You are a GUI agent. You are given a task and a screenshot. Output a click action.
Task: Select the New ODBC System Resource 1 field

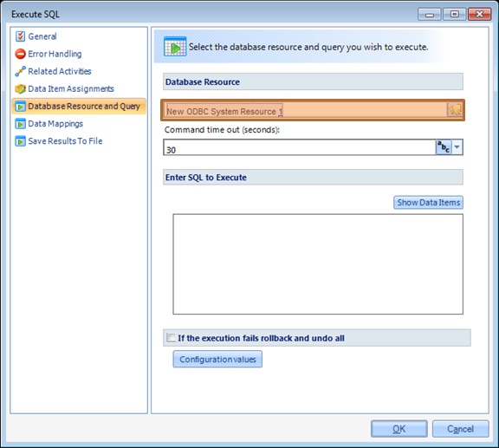coord(305,110)
